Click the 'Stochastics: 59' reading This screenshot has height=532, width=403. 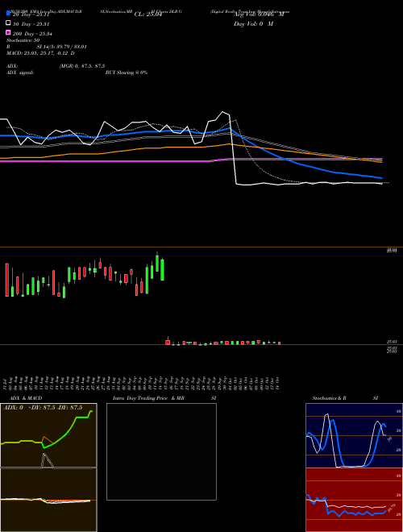[x=23, y=40]
